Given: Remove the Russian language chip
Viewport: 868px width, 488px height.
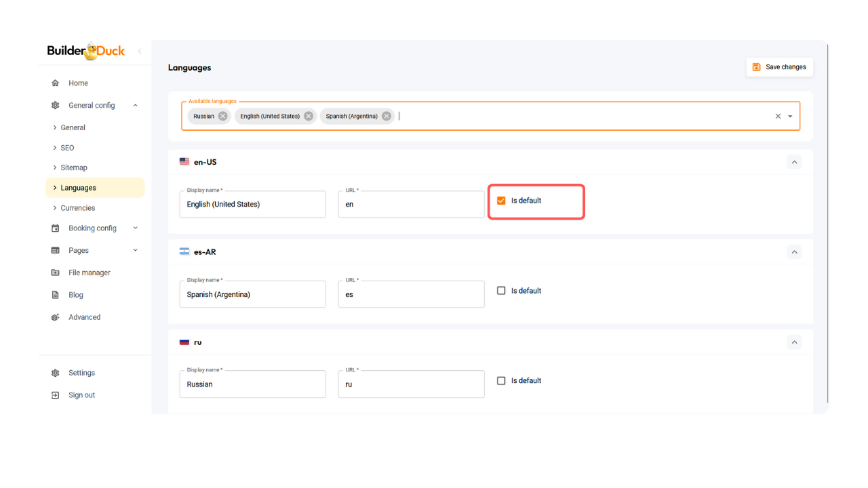Looking at the screenshot, I should pyautogui.click(x=222, y=116).
